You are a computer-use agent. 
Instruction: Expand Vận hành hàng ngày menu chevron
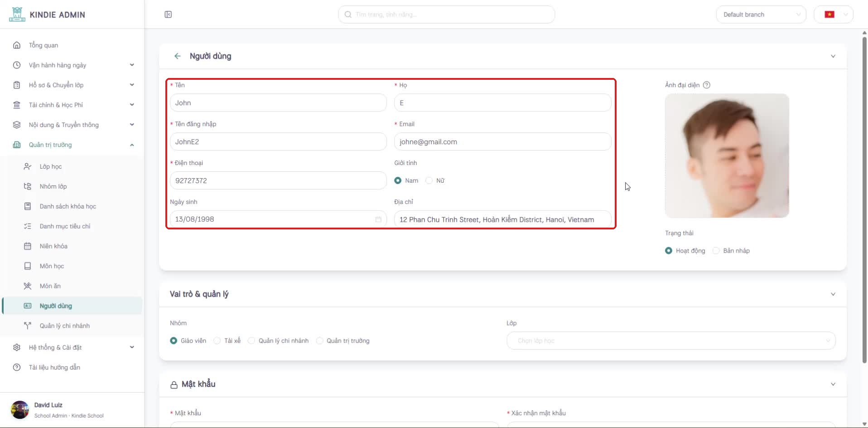pos(132,65)
